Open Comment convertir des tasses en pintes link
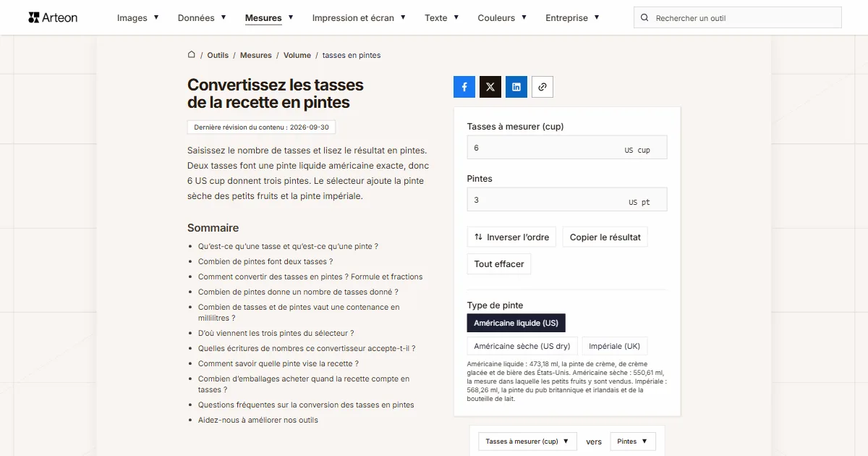 [x=310, y=276]
